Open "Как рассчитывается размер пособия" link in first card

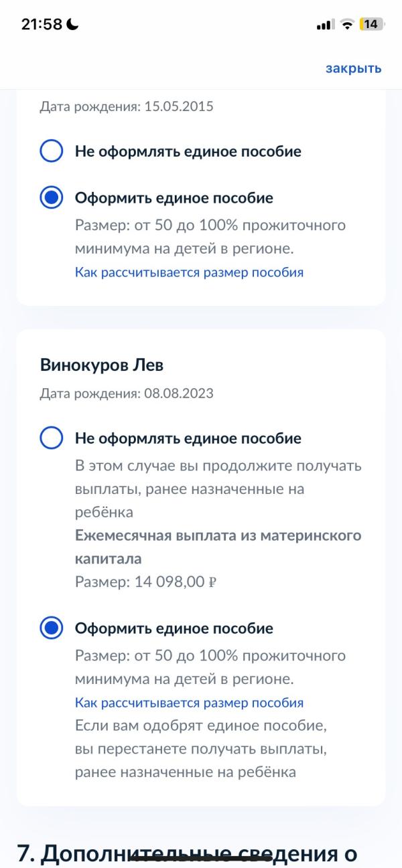189,272
